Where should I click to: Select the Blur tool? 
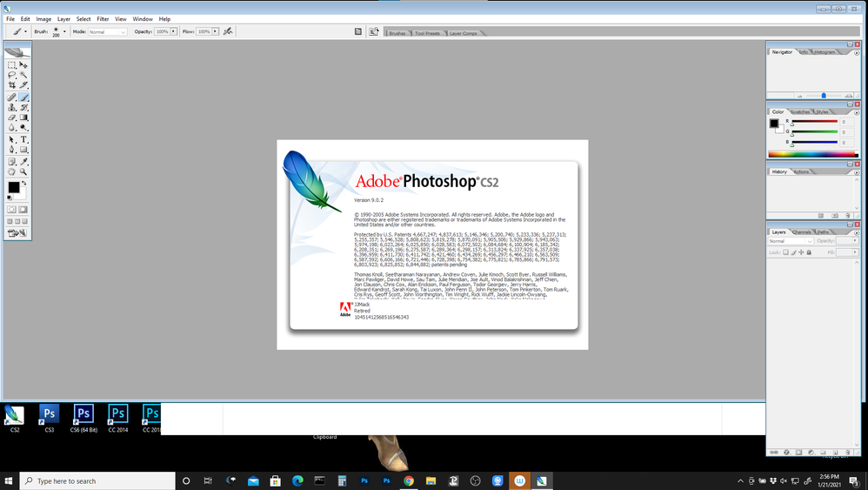[11, 127]
